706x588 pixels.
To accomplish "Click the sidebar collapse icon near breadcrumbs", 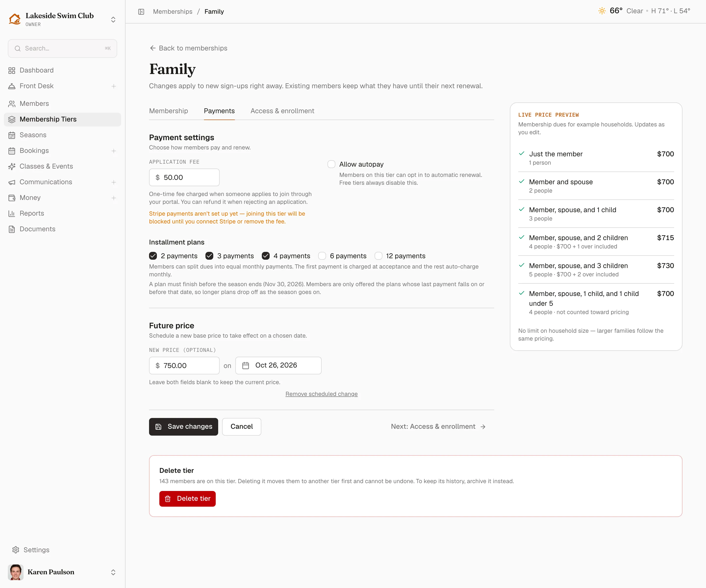I will click(141, 12).
